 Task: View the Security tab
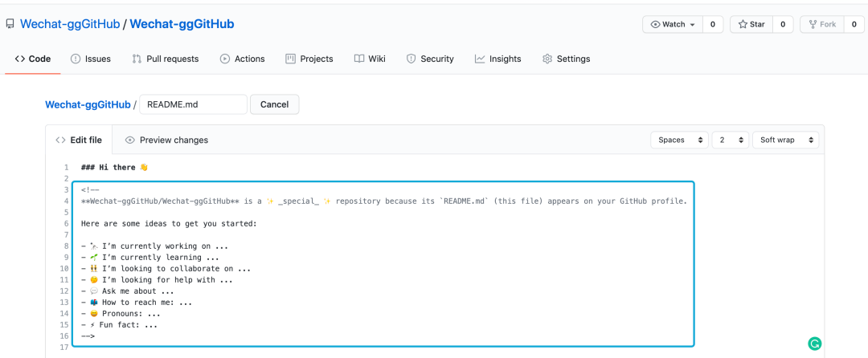click(x=430, y=59)
